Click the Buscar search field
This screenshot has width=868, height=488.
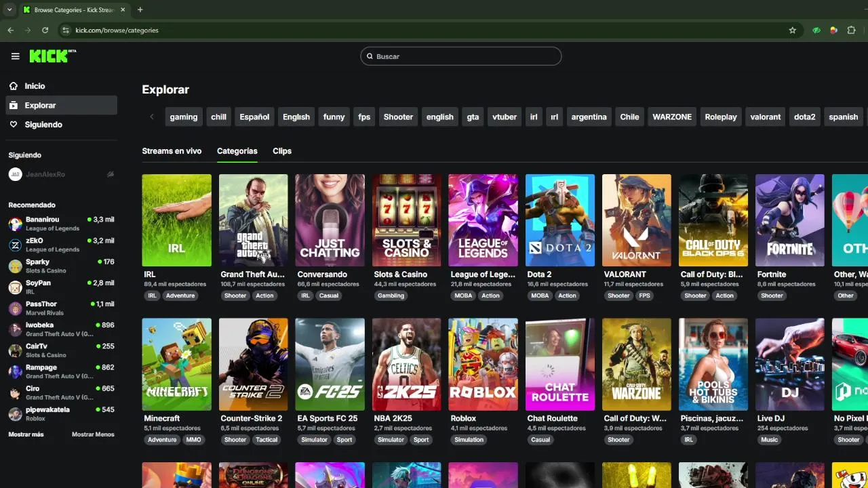461,56
